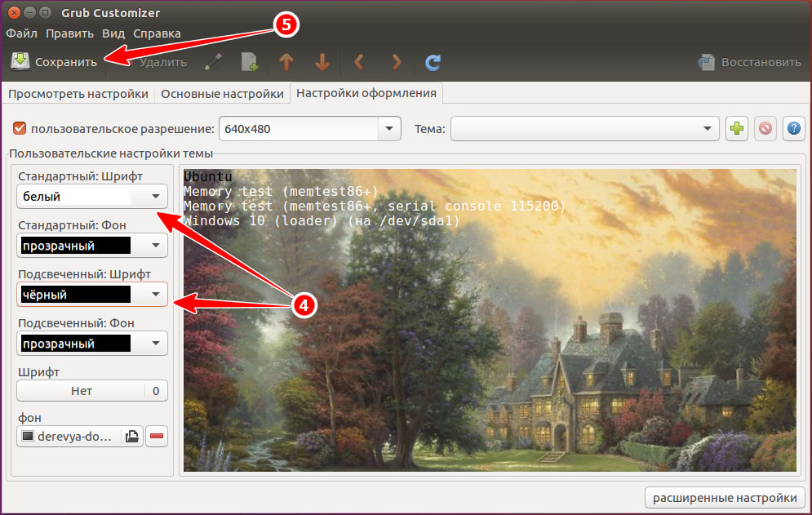Click the Restore (Восстановить) toolbar button
812x515 pixels.
749,62
